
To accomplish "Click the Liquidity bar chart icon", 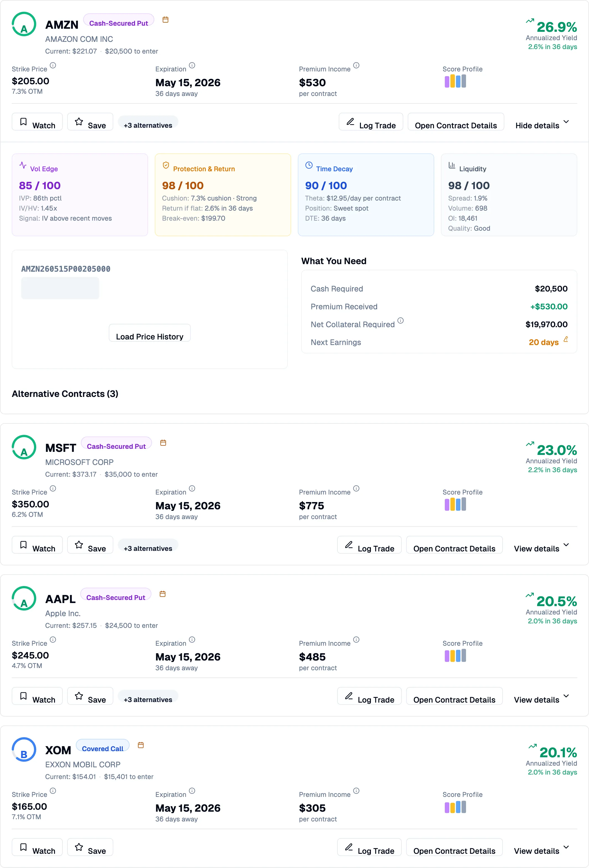I will tap(452, 165).
